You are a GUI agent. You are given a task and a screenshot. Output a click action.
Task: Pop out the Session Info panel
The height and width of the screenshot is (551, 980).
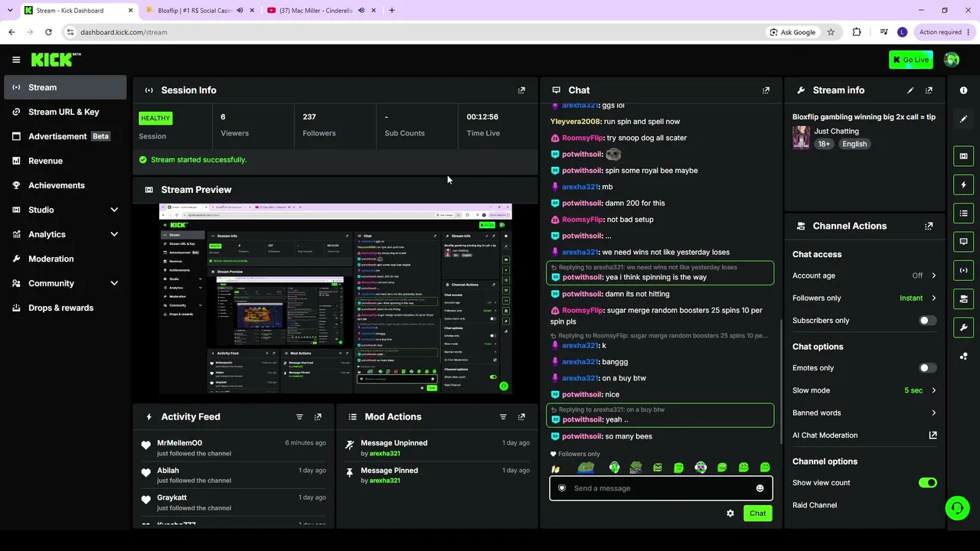521,90
